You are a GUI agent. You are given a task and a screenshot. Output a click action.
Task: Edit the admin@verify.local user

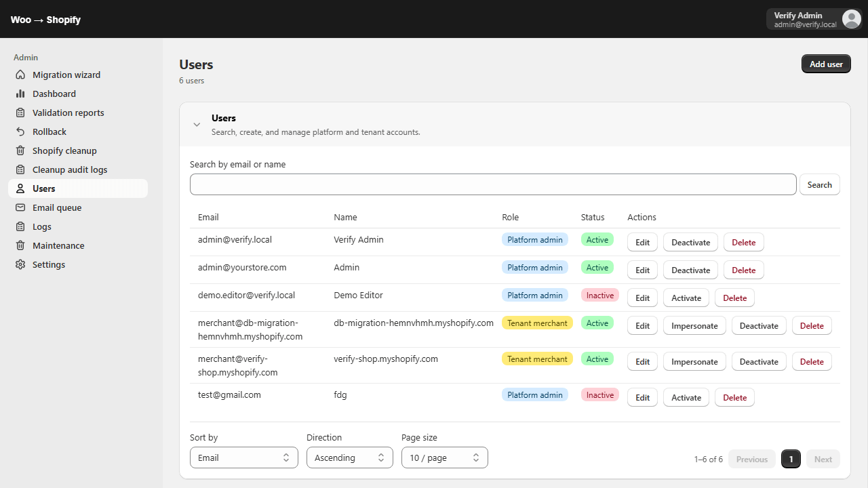point(642,242)
